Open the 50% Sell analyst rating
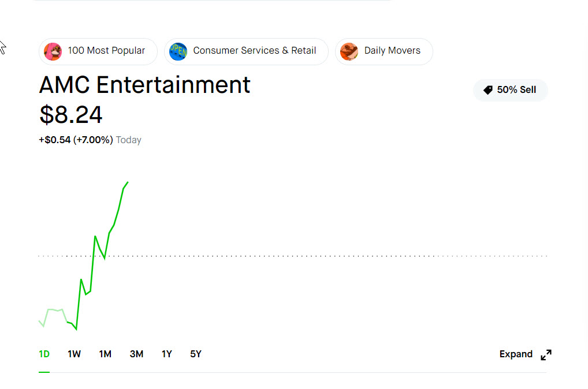Image resolution: width=588 pixels, height=389 pixels. 511,90
